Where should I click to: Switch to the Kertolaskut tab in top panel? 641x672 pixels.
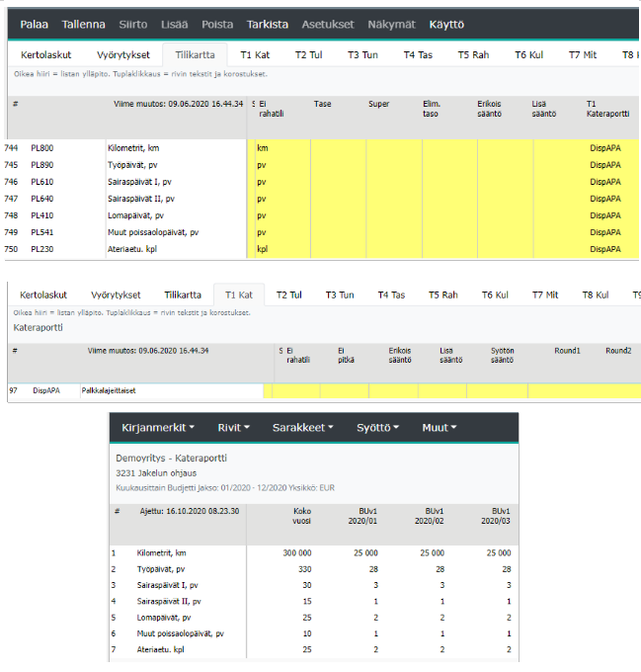click(x=43, y=54)
